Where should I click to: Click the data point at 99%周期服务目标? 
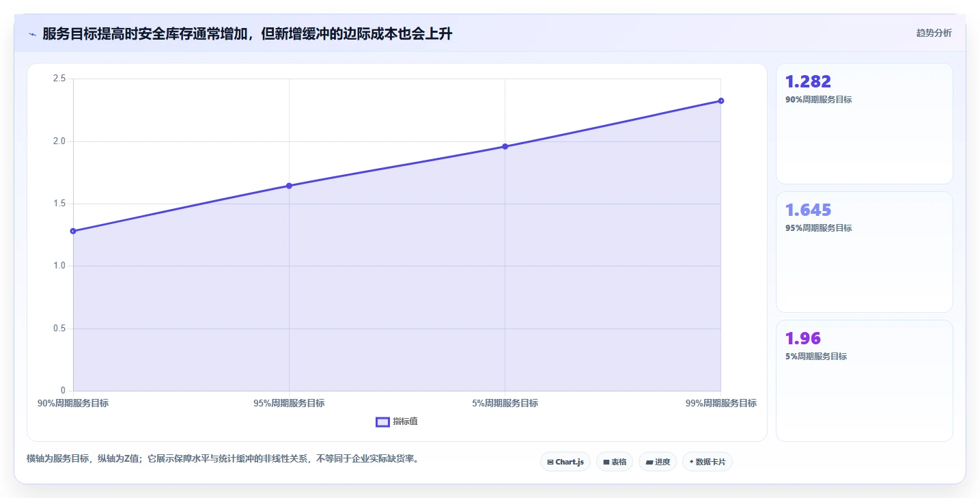coord(720,101)
